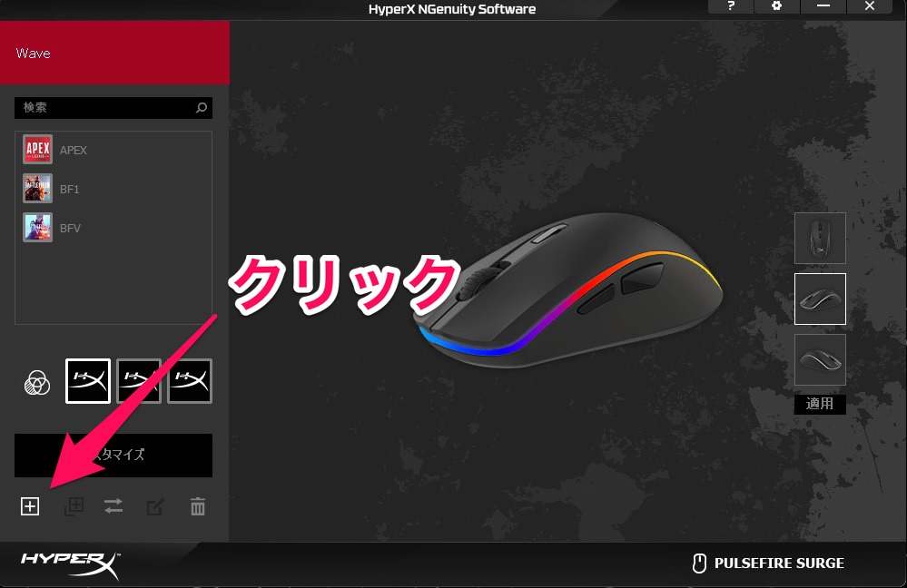The width and height of the screenshot is (907, 588).
Task: Open the BFV game profile icon
Action: point(37,227)
